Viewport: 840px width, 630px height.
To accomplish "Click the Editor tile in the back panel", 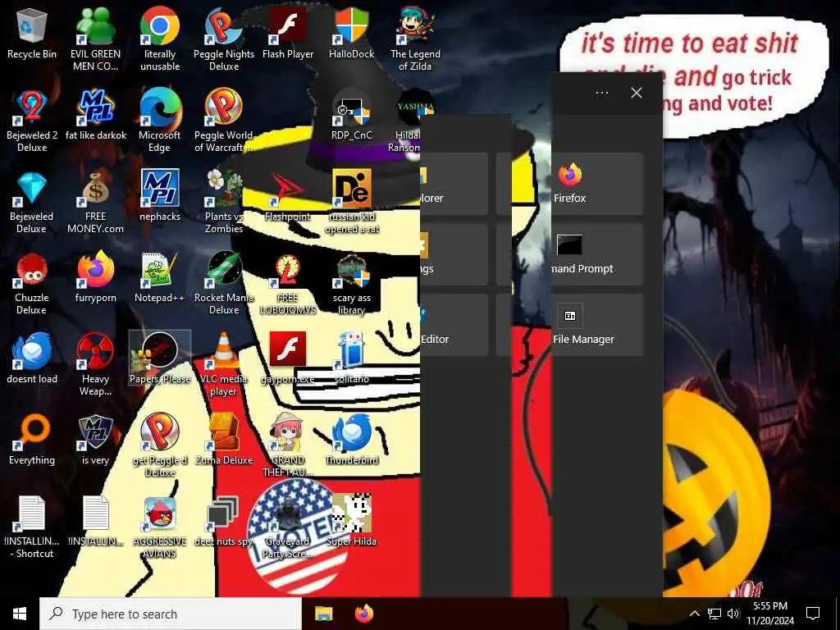I will pyautogui.click(x=454, y=325).
